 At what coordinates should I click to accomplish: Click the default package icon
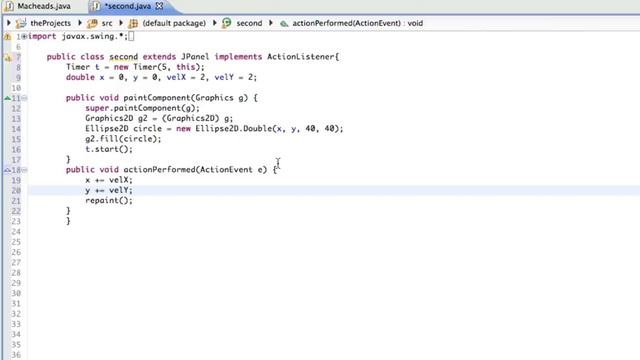(133, 23)
